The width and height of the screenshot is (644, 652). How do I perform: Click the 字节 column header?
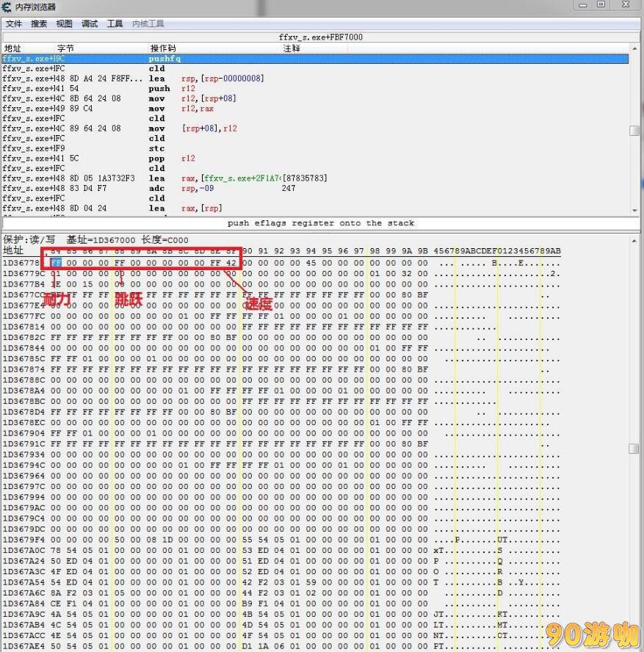point(65,48)
